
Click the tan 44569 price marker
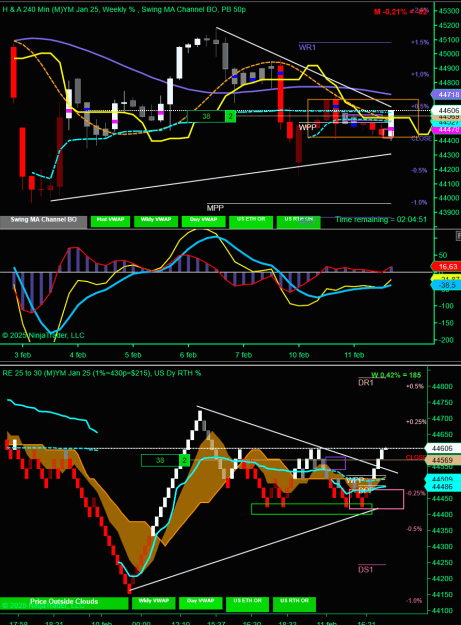[443, 460]
